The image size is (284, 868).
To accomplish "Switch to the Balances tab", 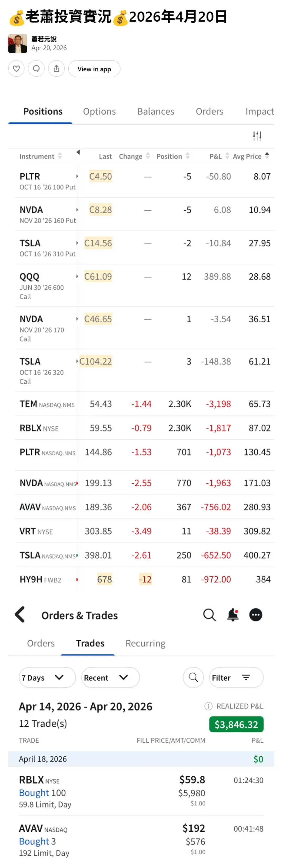I will (x=155, y=111).
